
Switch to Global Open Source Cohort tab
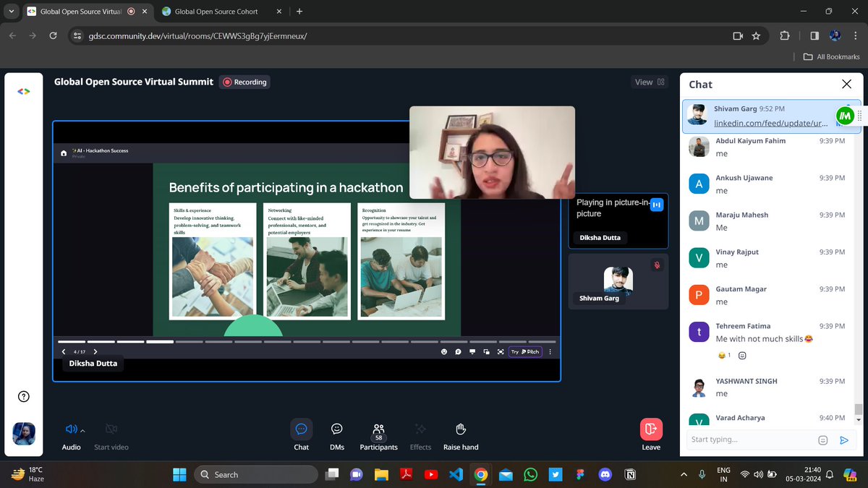(x=216, y=12)
